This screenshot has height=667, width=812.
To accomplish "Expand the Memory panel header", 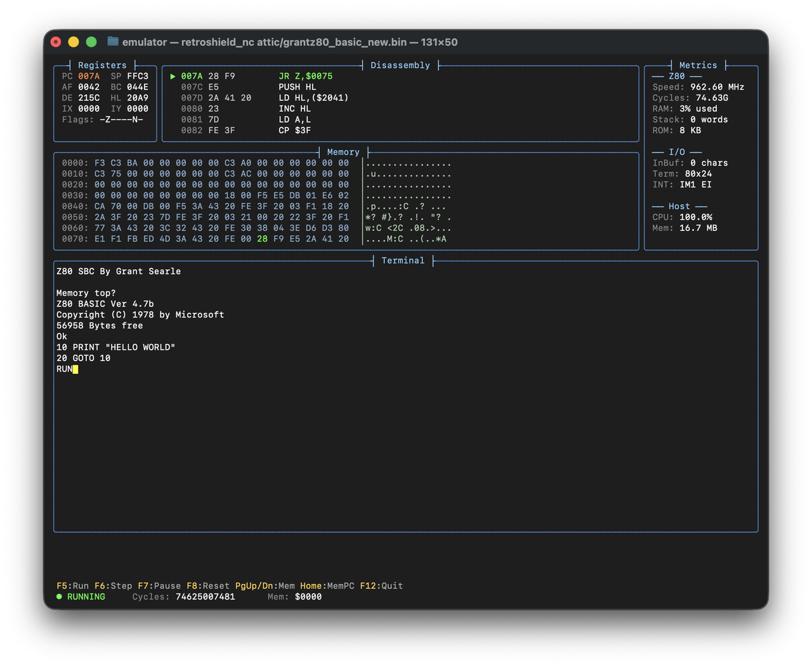I will coord(343,152).
